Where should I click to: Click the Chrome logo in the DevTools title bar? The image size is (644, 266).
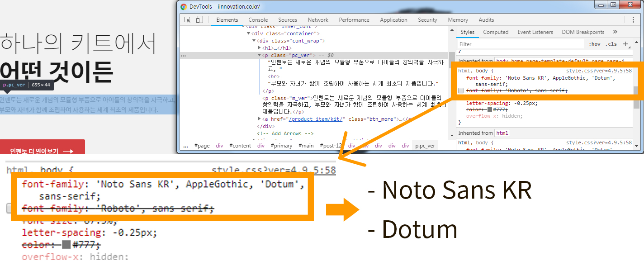pyautogui.click(x=184, y=6)
